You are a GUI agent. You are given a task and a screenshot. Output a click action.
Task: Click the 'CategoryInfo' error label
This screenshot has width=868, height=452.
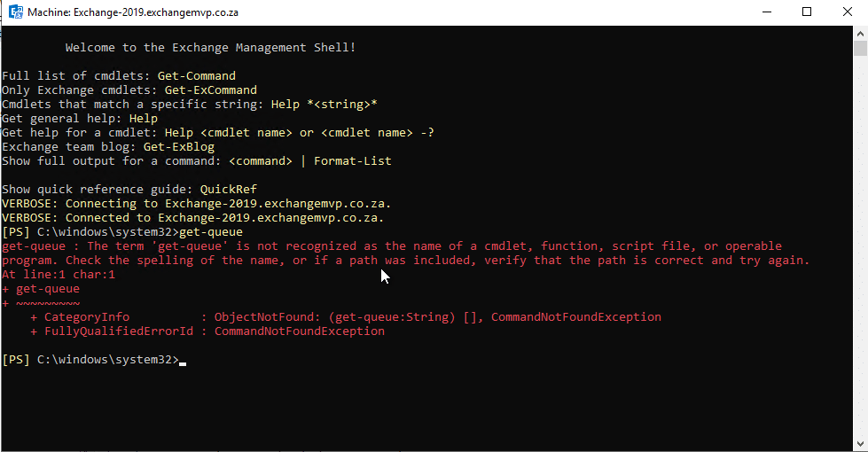coord(86,317)
